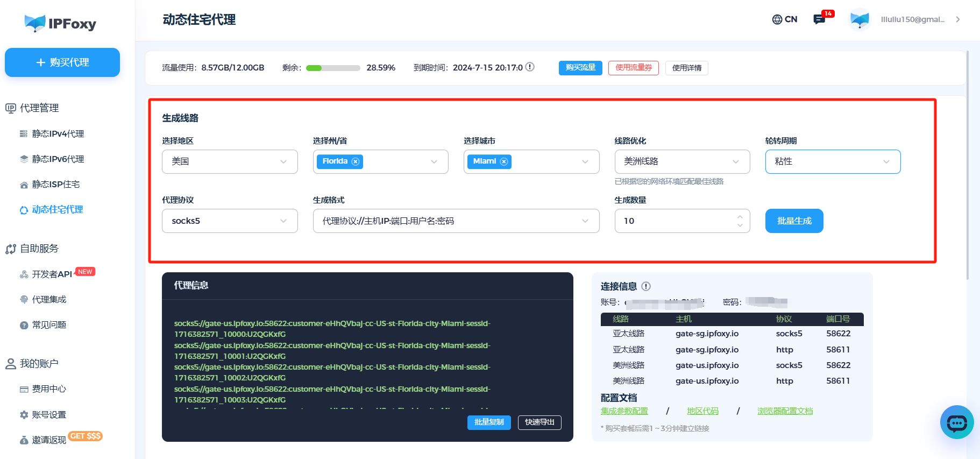Open the live chat support bubble
The width and height of the screenshot is (980, 459).
pyautogui.click(x=956, y=422)
